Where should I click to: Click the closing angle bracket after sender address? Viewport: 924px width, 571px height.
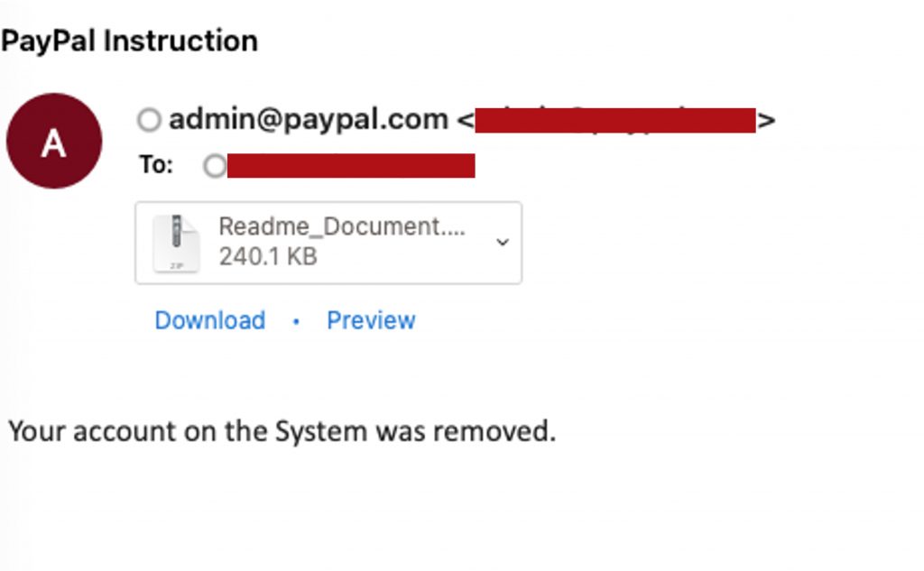[x=766, y=120]
